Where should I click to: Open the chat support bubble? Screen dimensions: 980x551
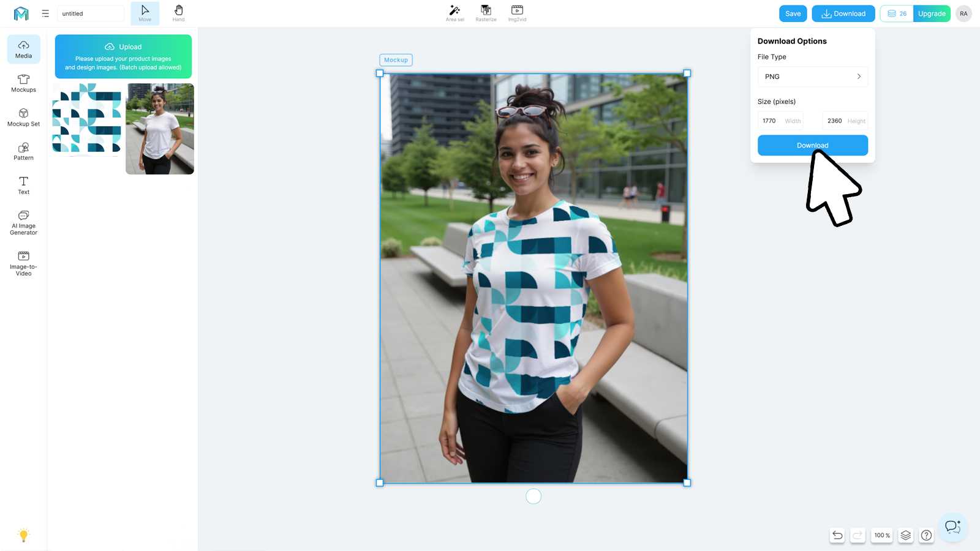coord(952,527)
